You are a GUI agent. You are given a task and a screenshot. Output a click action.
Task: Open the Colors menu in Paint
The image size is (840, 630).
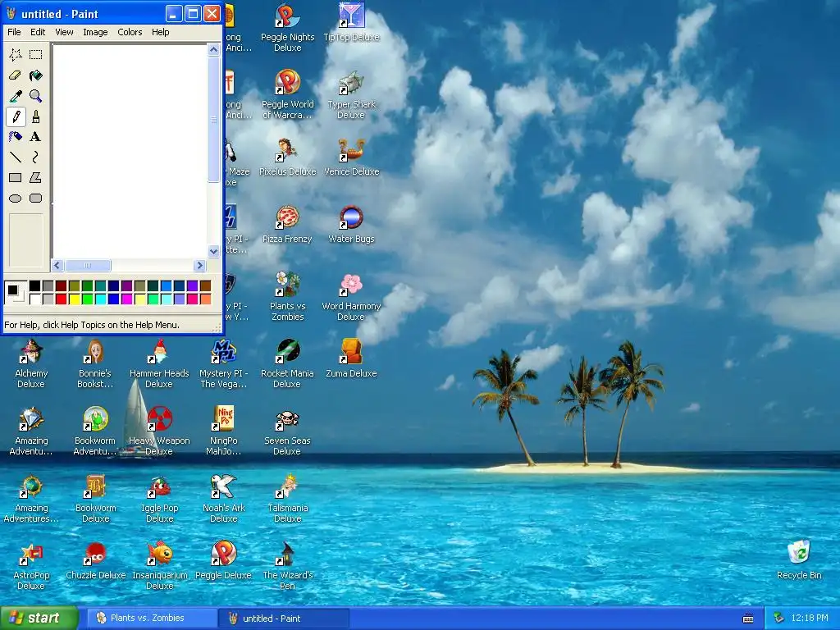pos(130,32)
